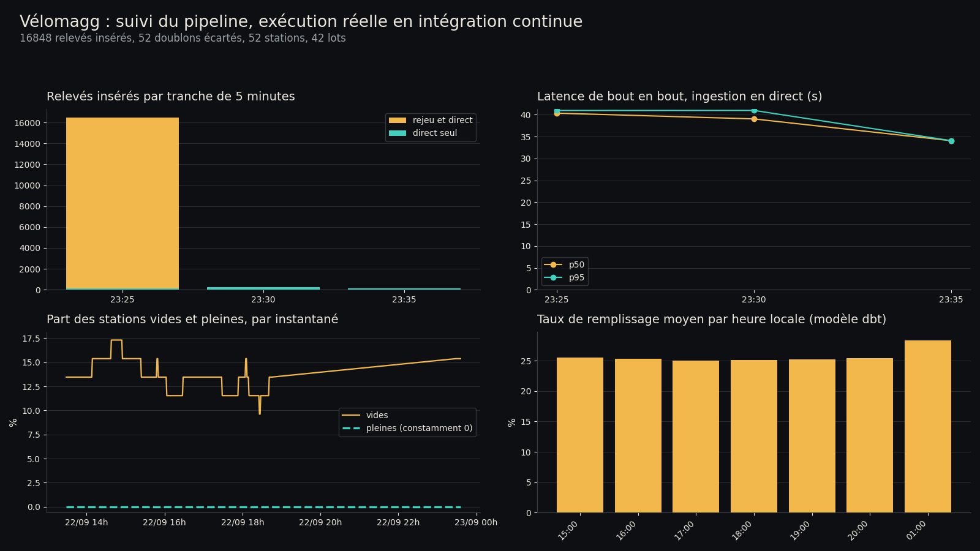Click the fill-rate bar for 20:00

pyautogui.click(x=870, y=435)
